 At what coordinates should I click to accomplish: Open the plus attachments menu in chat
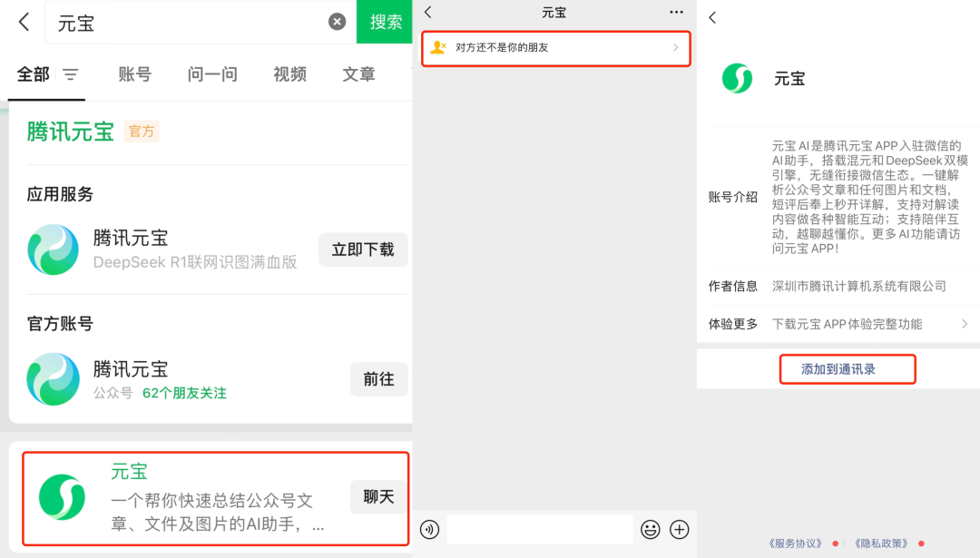click(x=680, y=530)
